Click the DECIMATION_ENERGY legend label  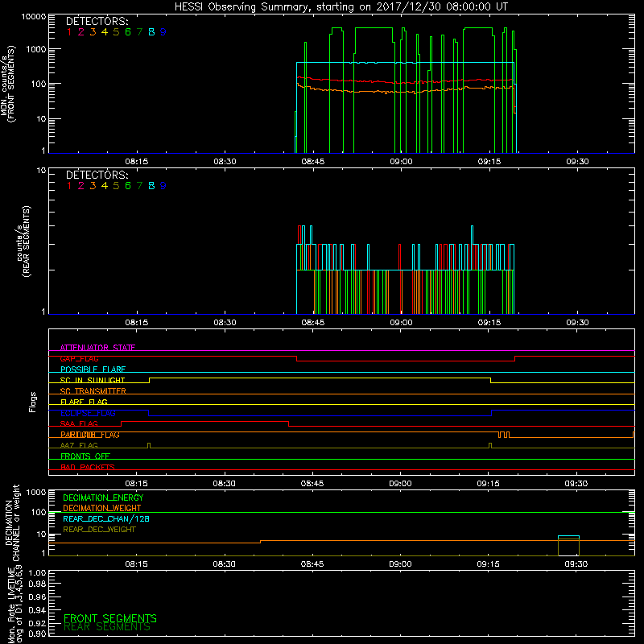pos(103,497)
